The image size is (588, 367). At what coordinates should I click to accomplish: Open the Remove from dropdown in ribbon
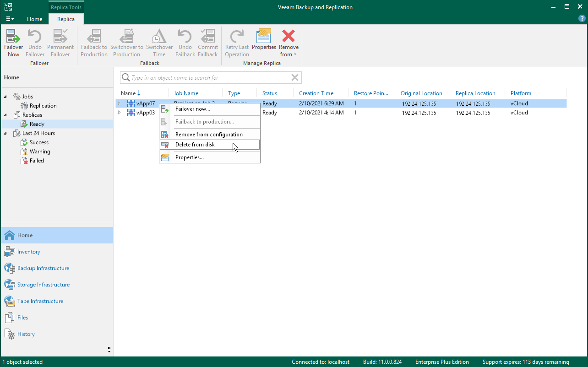point(289,43)
